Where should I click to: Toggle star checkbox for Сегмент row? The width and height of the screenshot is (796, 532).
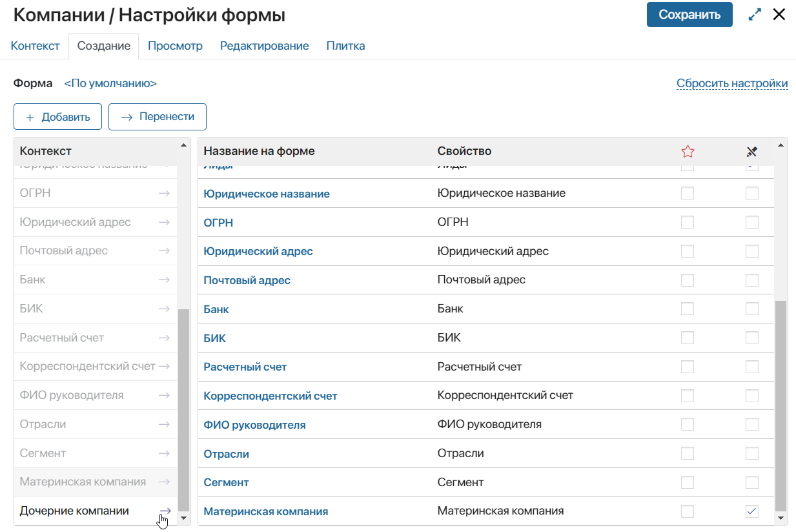688,482
